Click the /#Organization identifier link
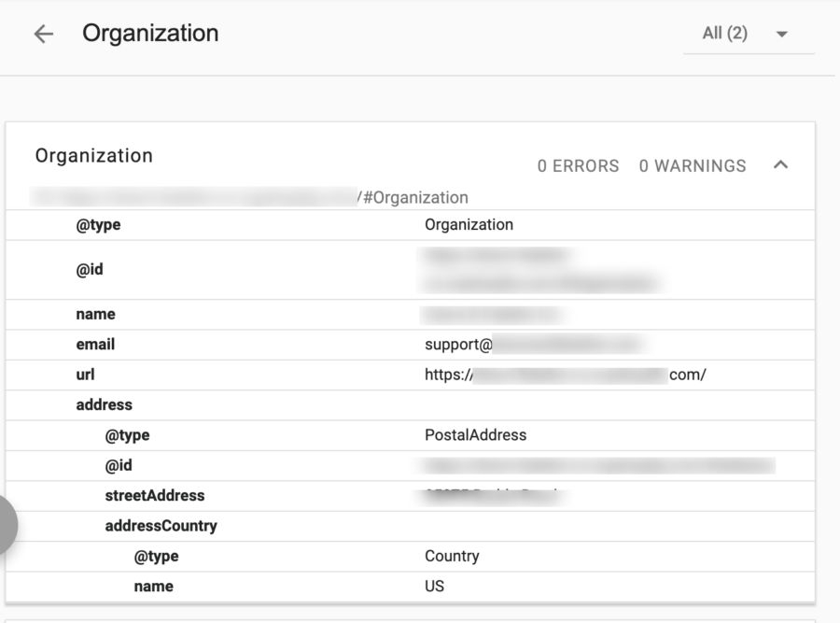The width and height of the screenshot is (840, 623). pyautogui.click(x=413, y=197)
